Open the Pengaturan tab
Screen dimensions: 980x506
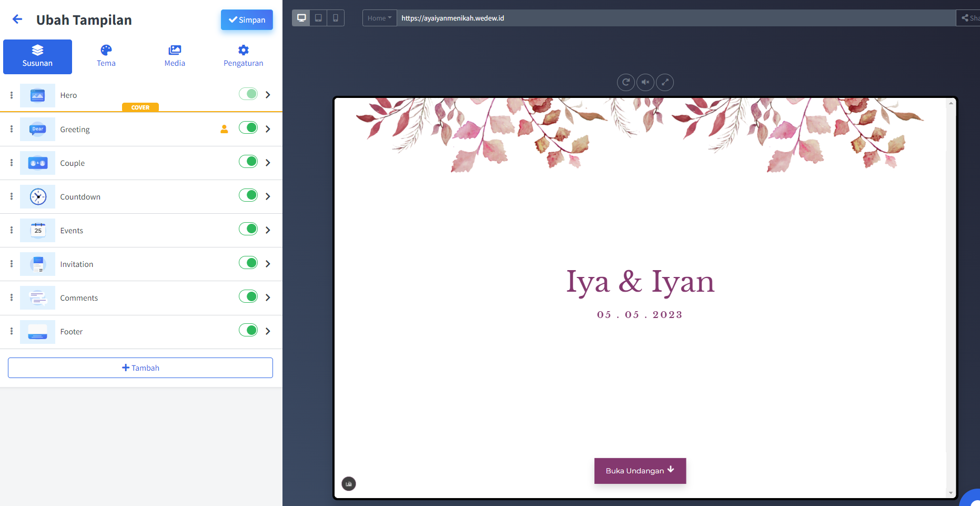(x=244, y=56)
